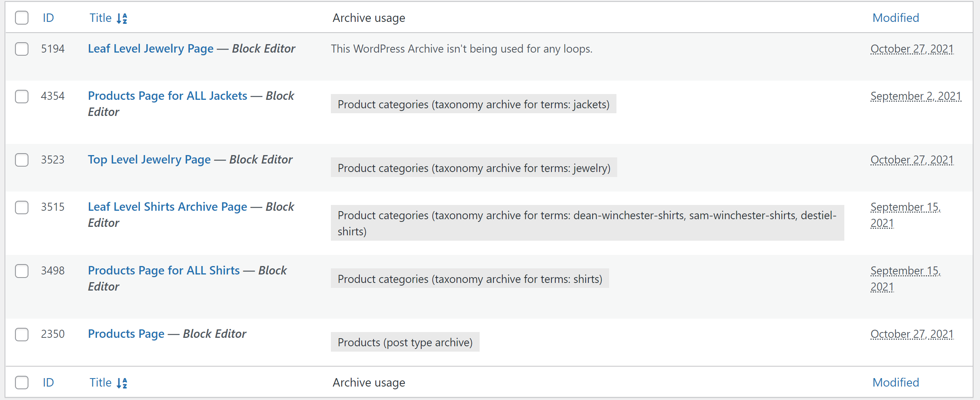This screenshot has width=980, height=400.
Task: Open Products Page for ALL Shirts
Action: (x=164, y=271)
